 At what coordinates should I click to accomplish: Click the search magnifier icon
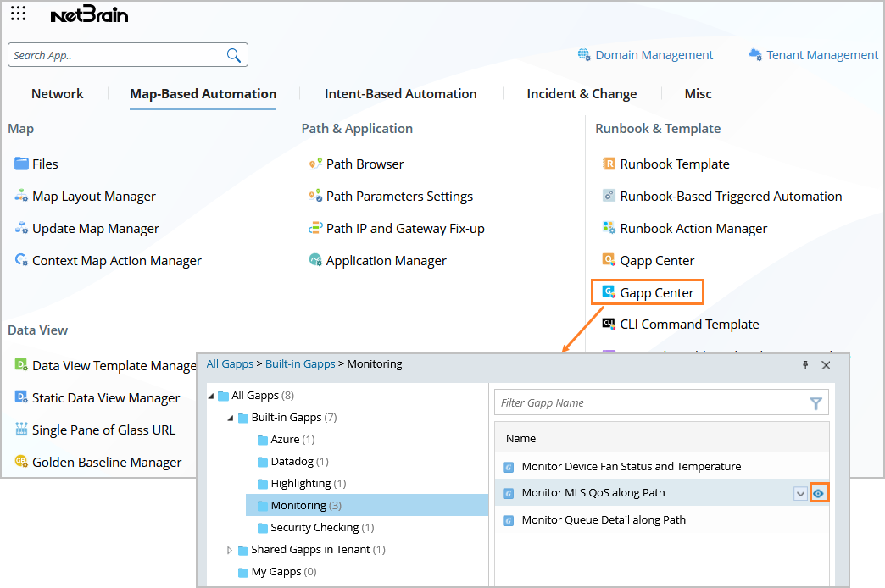click(234, 55)
